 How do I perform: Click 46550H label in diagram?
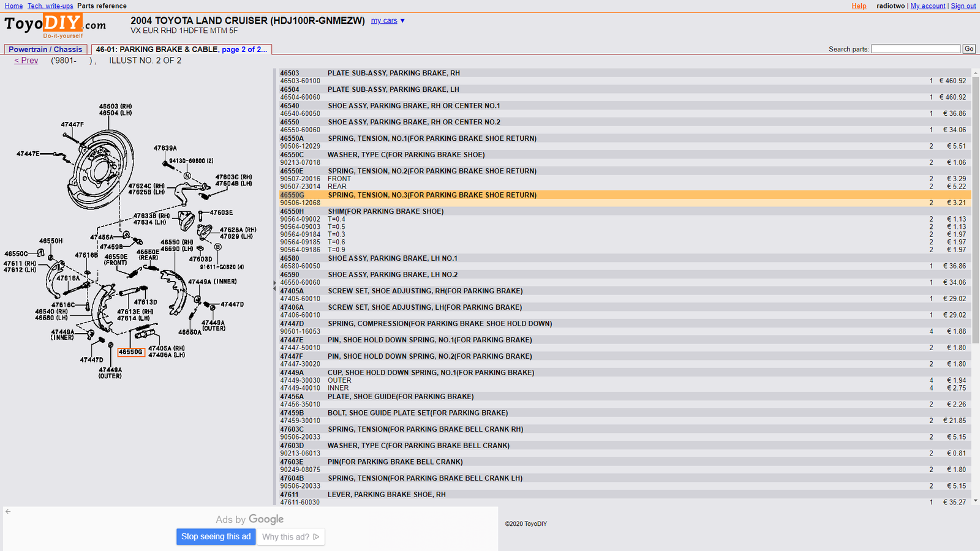(x=51, y=241)
